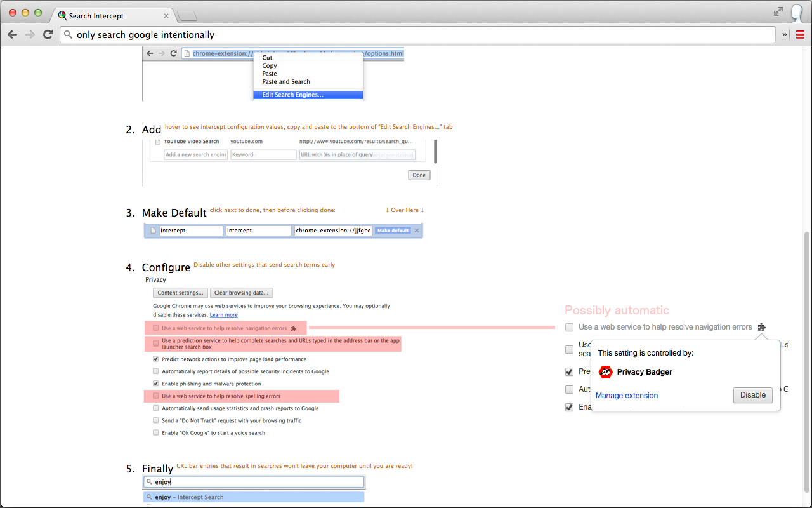Check 'Send a Do Not Track request'

(x=156, y=420)
